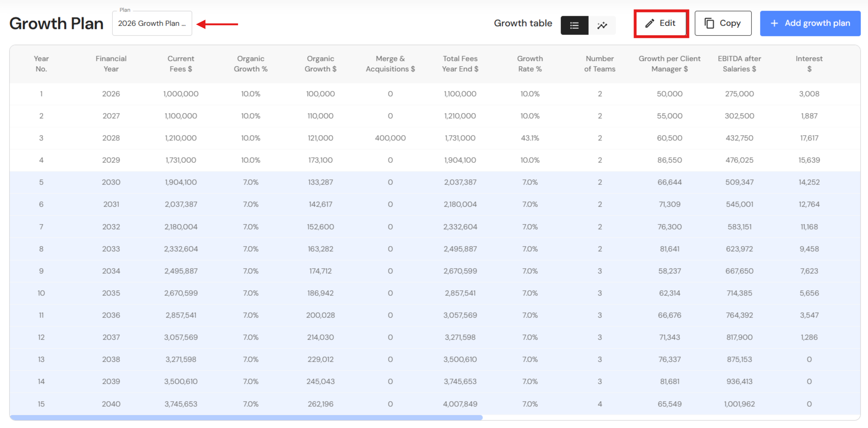868x428 pixels.
Task: Open the Plan dropdown selector
Action: (x=152, y=23)
